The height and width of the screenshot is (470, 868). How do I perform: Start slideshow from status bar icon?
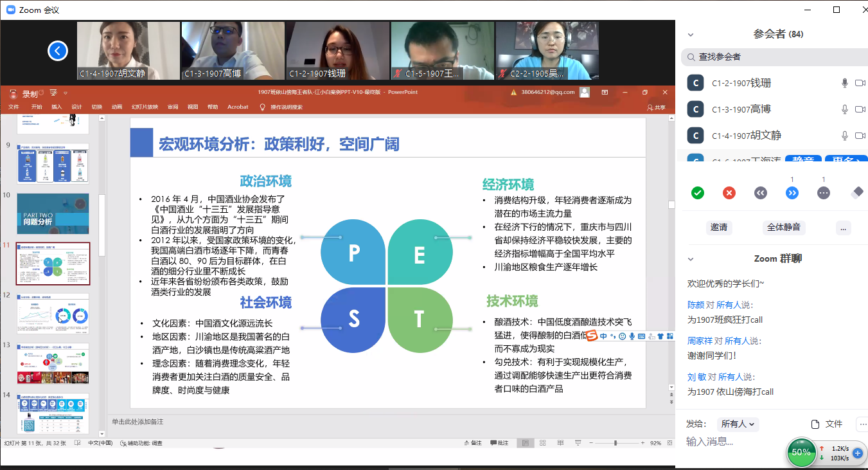[x=579, y=443]
